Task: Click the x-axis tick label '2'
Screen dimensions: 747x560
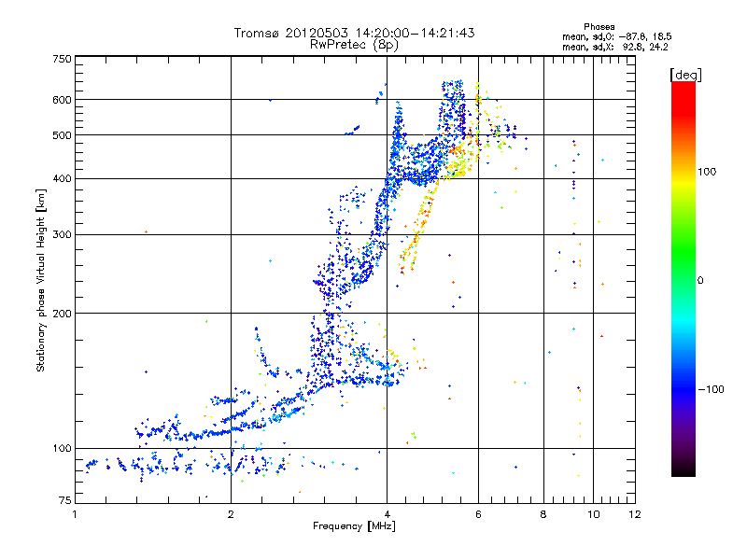Action: click(x=231, y=514)
